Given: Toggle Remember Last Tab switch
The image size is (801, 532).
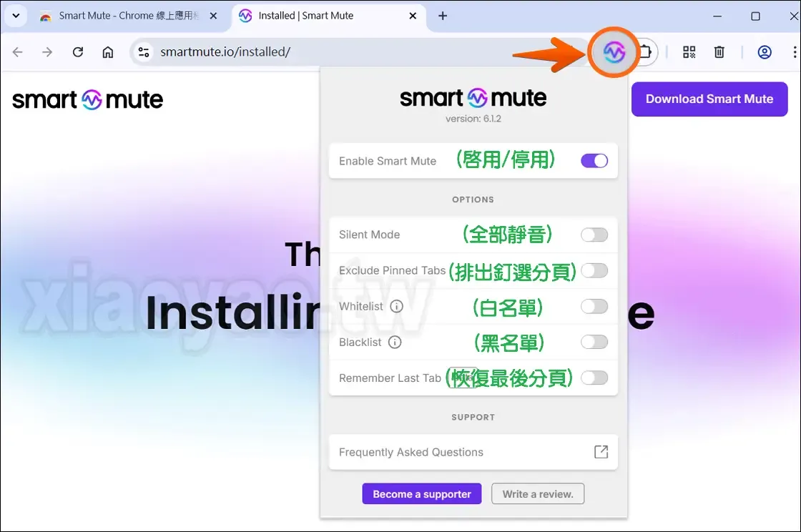Looking at the screenshot, I should tap(594, 378).
